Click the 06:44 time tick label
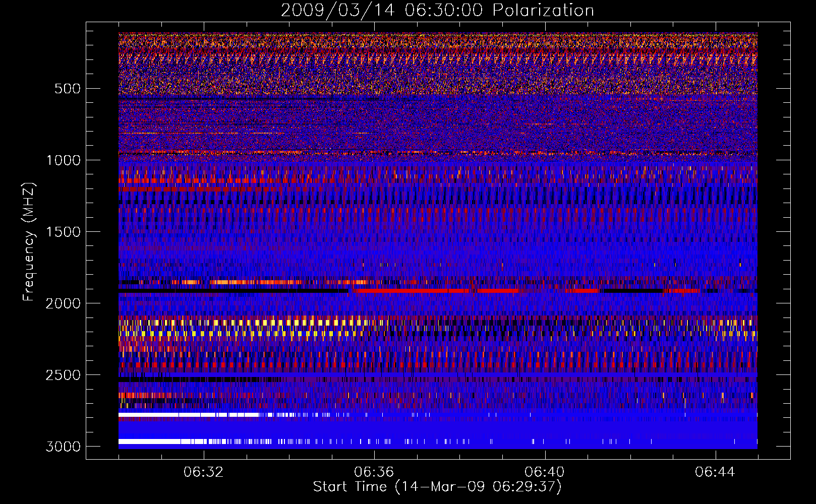 click(x=715, y=472)
